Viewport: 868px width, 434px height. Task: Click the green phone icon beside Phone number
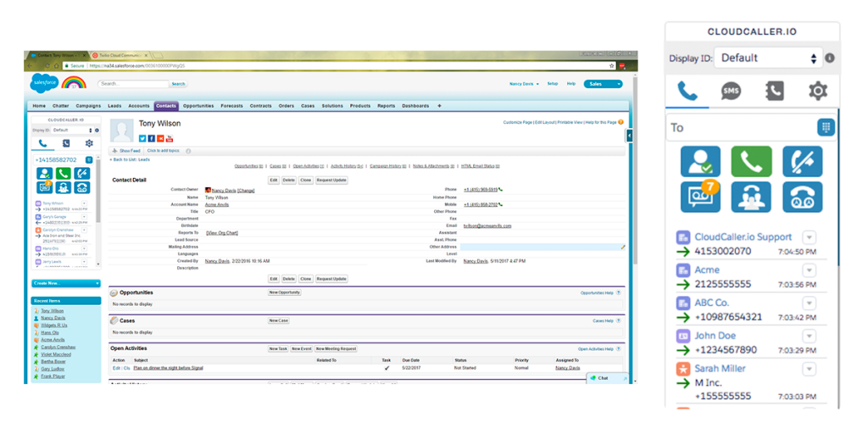[x=500, y=189]
